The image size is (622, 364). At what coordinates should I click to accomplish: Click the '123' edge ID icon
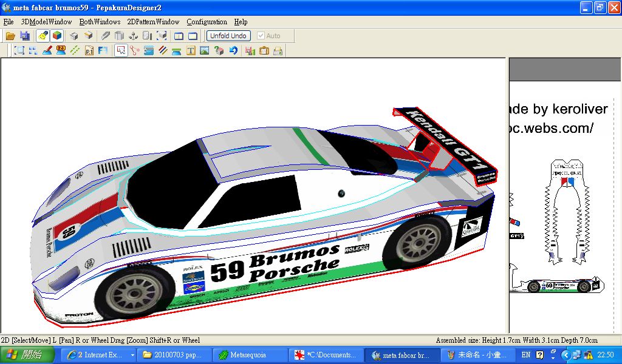coord(61,50)
